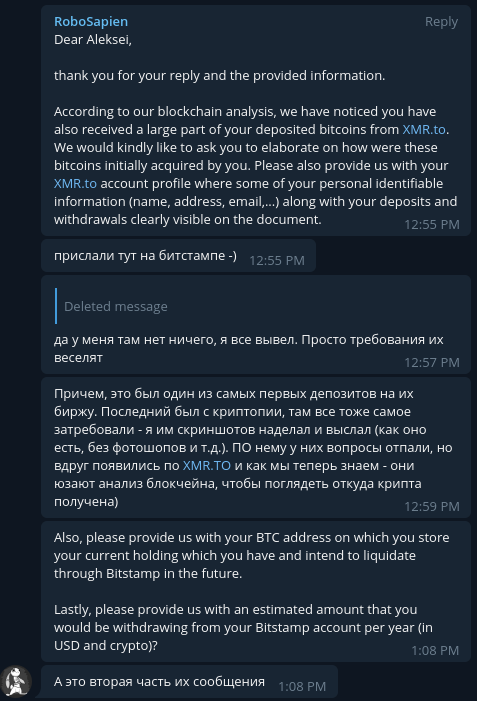Select the 'Dear Aleksei' message bubble
Screen dimensions: 477x701
(256, 121)
